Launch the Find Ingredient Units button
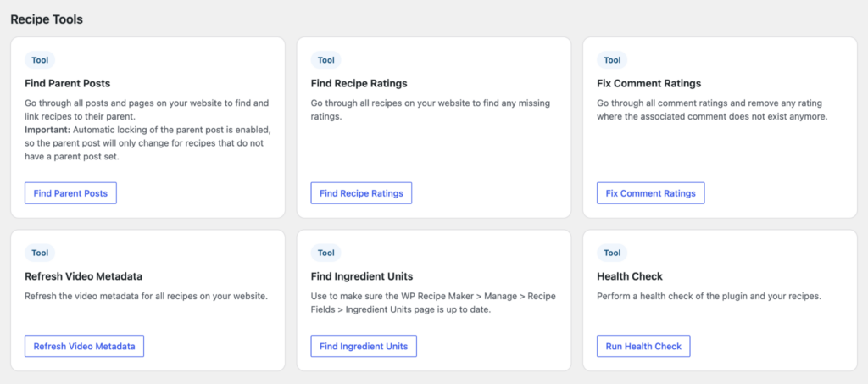Image resolution: width=868 pixels, height=384 pixels. point(363,346)
